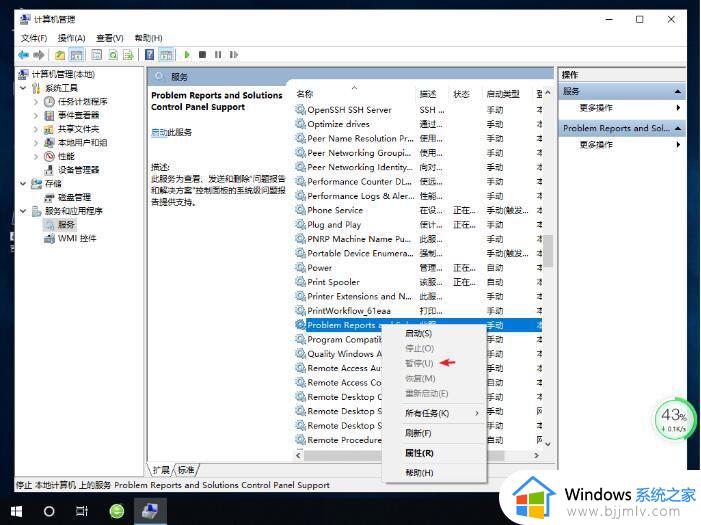Click the 启动 link for this service
Image resolution: width=701 pixels, height=525 pixels.
159,132
